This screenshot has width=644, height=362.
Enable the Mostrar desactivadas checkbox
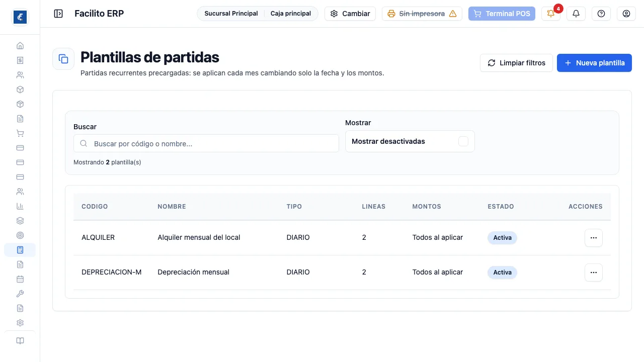point(463,141)
